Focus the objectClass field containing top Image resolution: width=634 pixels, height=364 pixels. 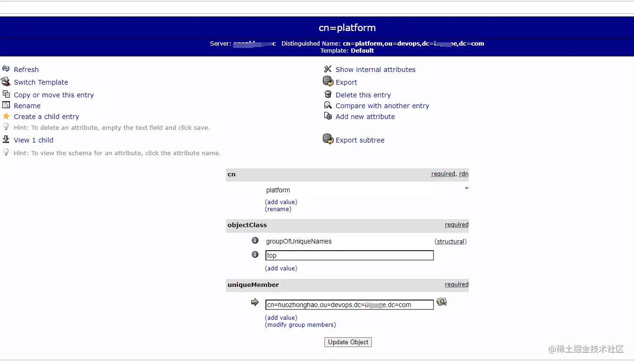point(350,255)
